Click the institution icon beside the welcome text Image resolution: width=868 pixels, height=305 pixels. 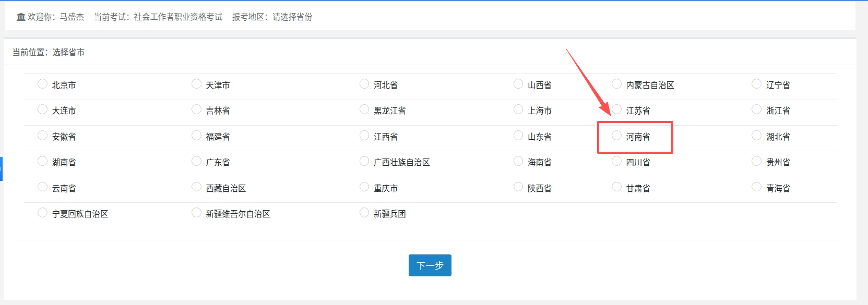pyautogui.click(x=21, y=17)
